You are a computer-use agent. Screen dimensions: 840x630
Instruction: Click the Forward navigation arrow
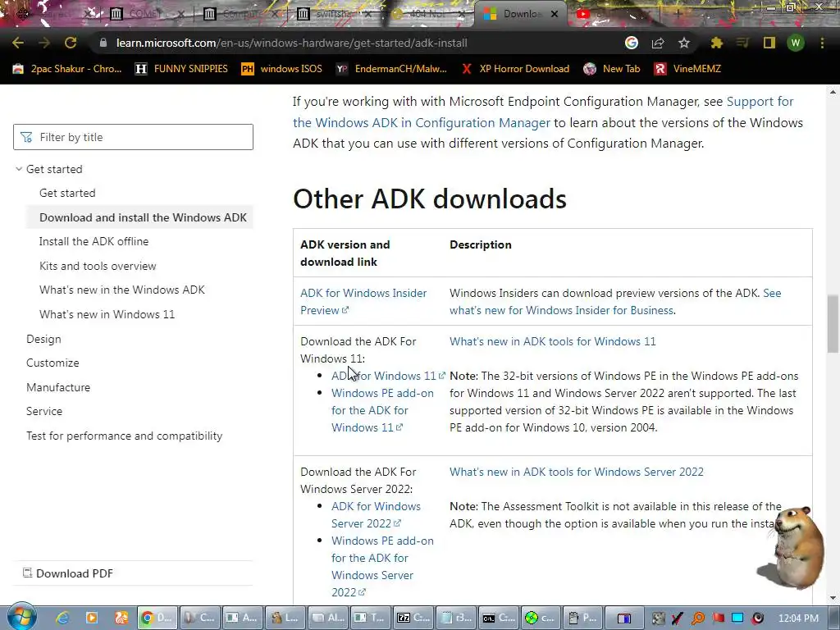[44, 43]
